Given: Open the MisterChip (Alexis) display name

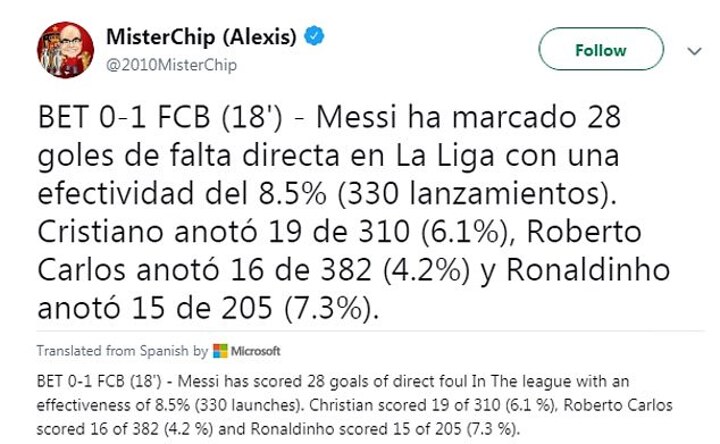Looking at the screenshot, I should 200,37.
